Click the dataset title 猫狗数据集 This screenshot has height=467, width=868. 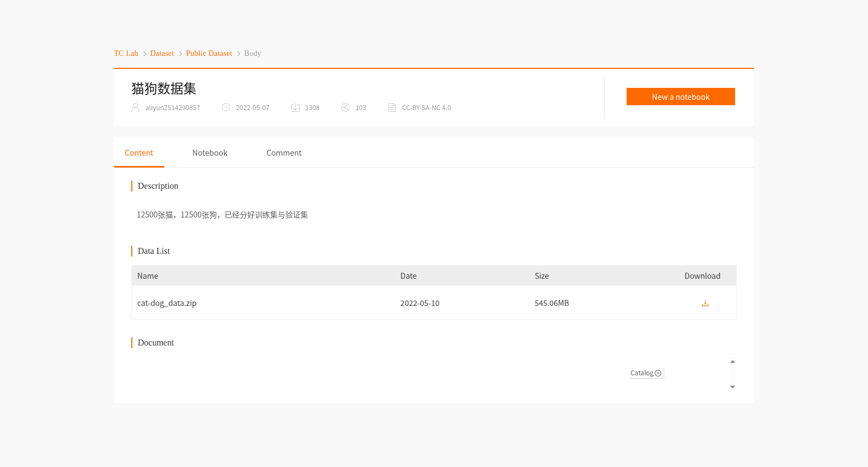tap(164, 88)
